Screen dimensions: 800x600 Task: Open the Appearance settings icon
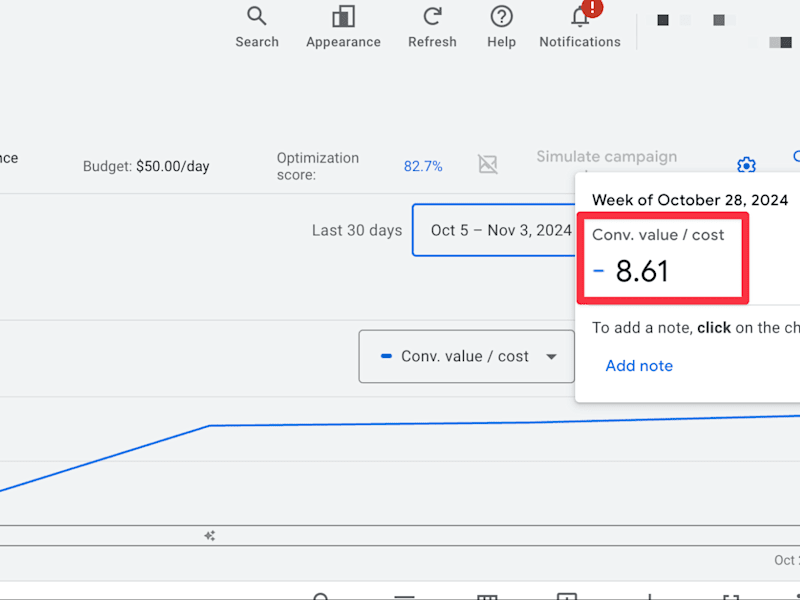343,27
